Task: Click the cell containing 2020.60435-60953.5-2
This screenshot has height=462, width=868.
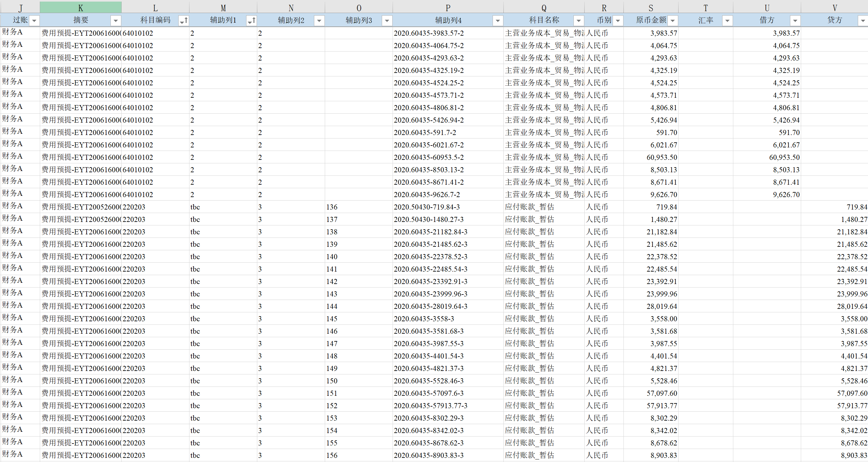Action: point(429,157)
